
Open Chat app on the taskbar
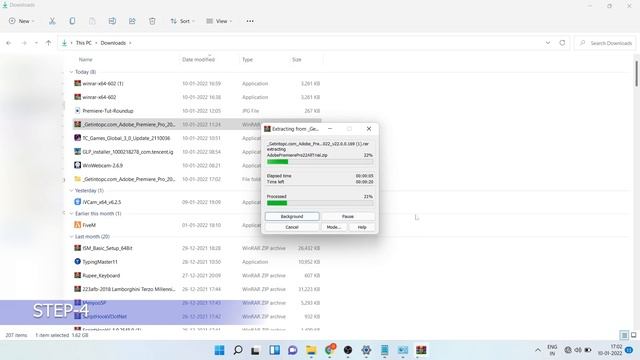click(293, 350)
